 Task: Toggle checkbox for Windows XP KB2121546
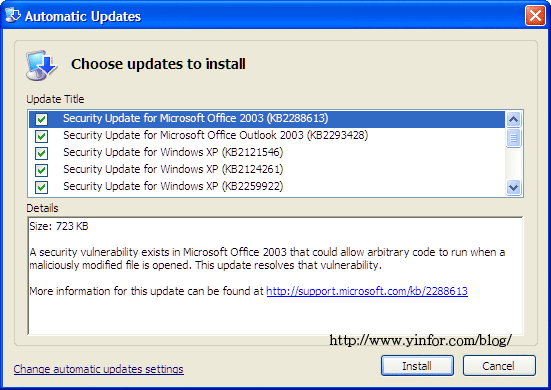coord(41,153)
